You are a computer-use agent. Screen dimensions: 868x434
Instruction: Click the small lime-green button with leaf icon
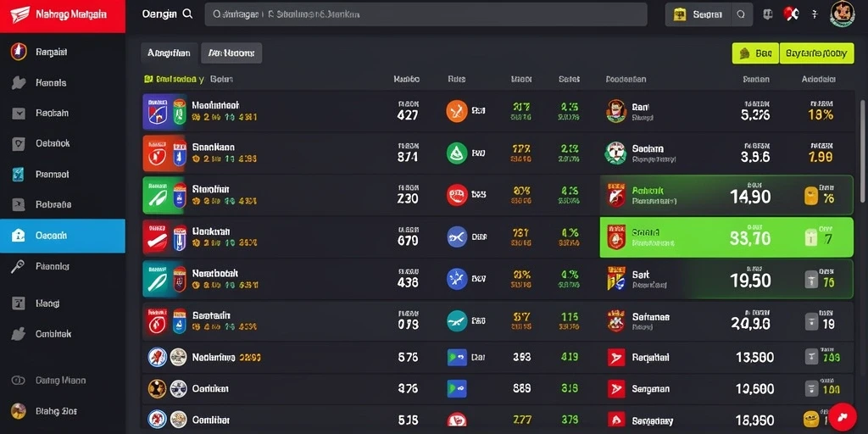coord(755,53)
